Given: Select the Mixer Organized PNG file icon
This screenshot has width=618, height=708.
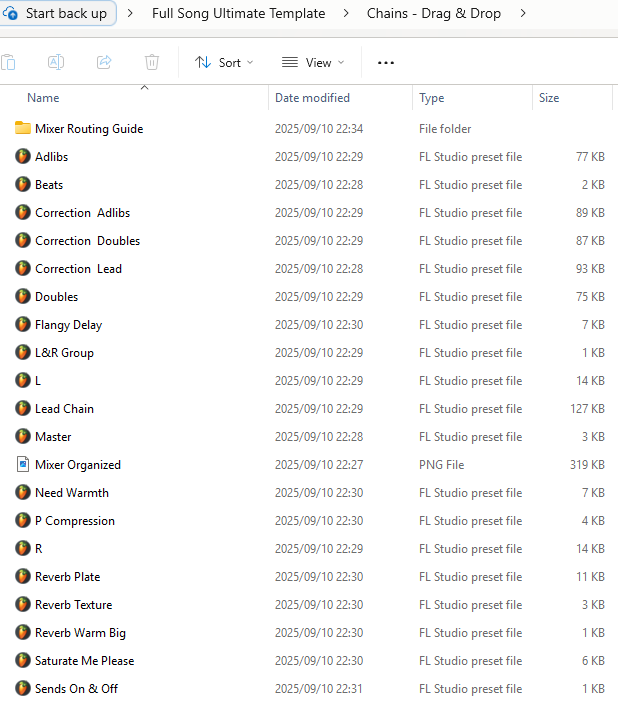Looking at the screenshot, I should [x=23, y=465].
